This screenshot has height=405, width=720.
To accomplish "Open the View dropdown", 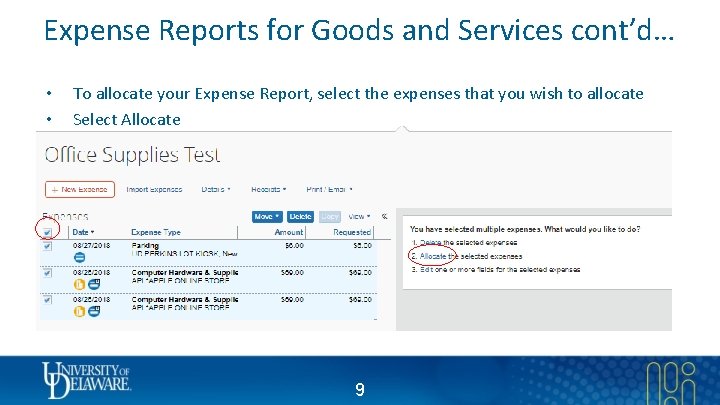I will (x=359, y=216).
